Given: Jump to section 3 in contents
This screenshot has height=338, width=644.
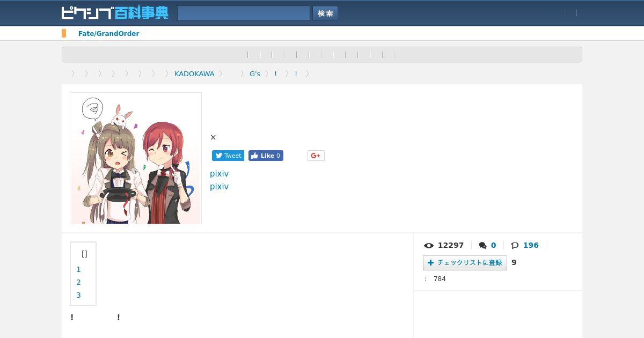Looking at the screenshot, I should [78, 295].
